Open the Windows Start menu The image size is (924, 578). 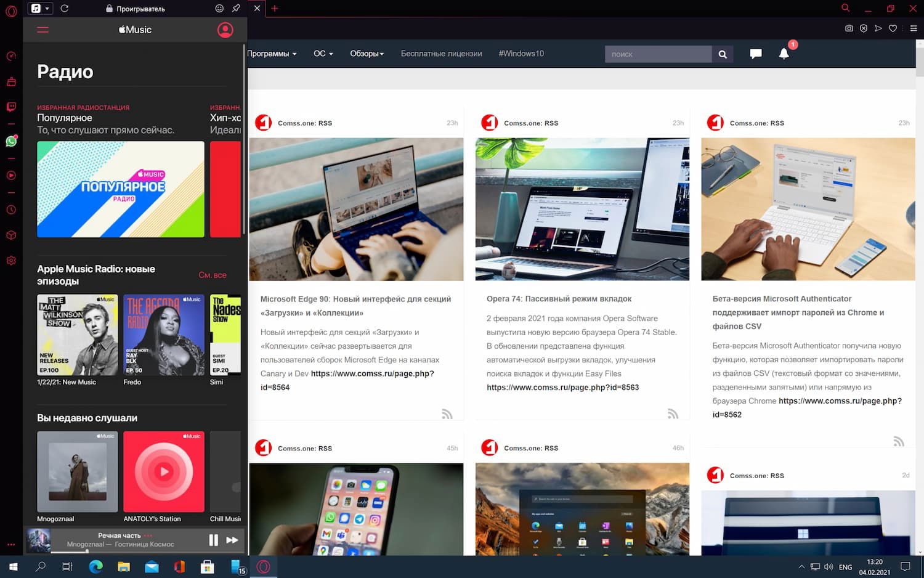coord(13,567)
